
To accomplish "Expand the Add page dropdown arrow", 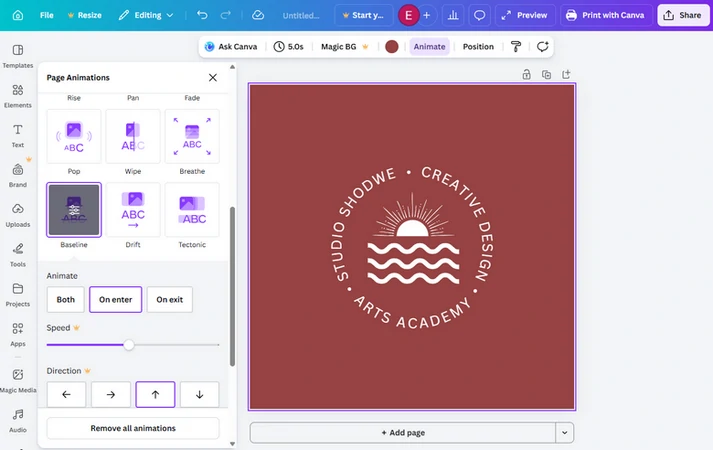I will (565, 433).
